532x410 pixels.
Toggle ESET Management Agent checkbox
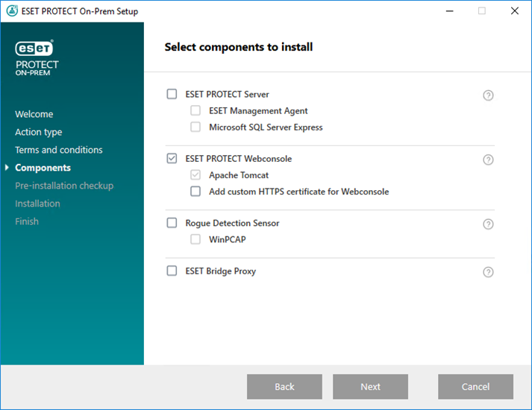[195, 111]
